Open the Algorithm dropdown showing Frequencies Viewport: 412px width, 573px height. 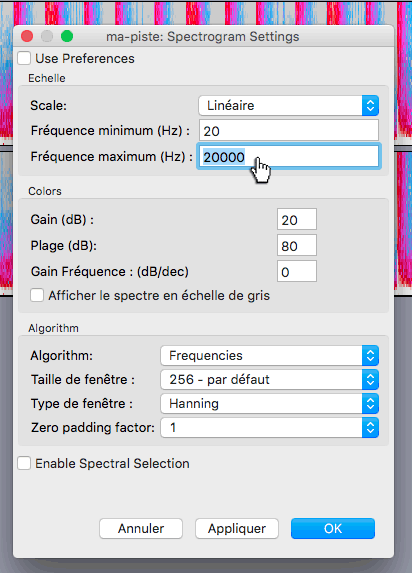pos(269,356)
